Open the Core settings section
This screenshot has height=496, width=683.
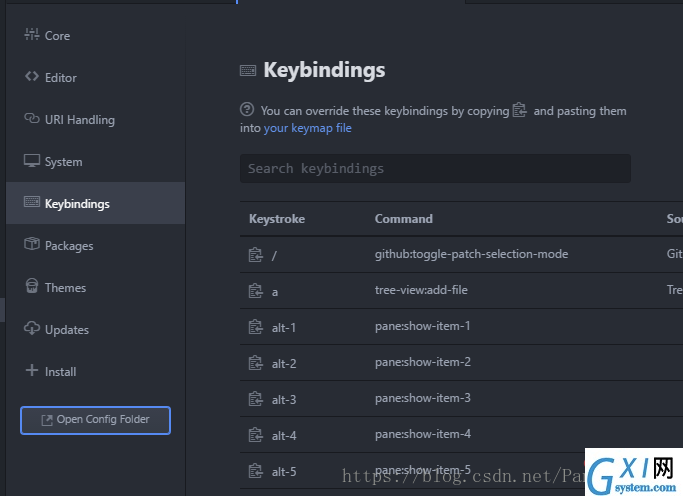(95, 35)
